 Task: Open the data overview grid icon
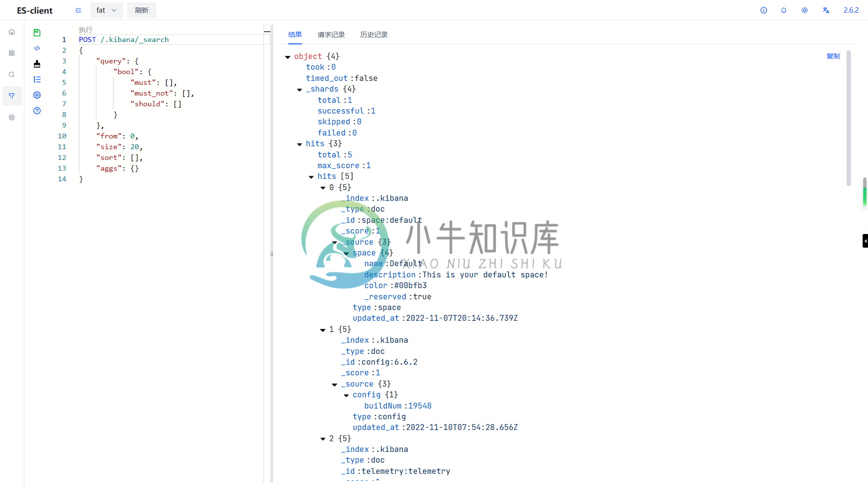click(x=12, y=53)
